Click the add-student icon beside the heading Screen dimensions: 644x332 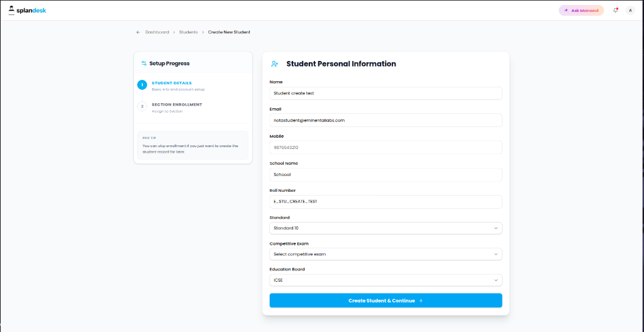point(274,64)
